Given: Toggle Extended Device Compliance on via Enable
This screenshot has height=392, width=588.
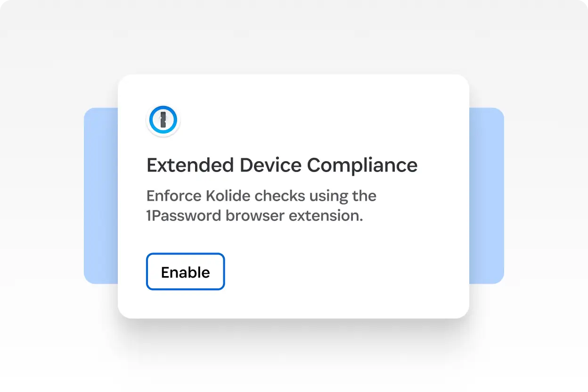Looking at the screenshot, I should (x=185, y=271).
